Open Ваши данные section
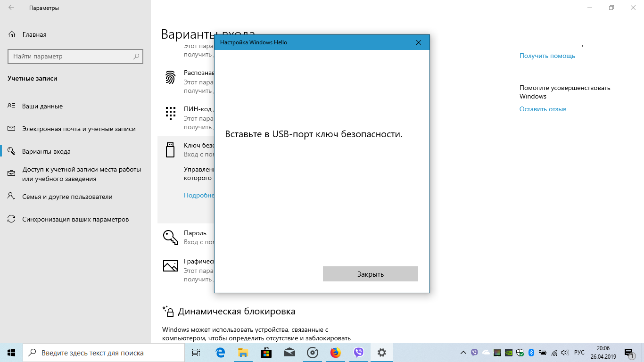The height and width of the screenshot is (362, 644). point(42,106)
